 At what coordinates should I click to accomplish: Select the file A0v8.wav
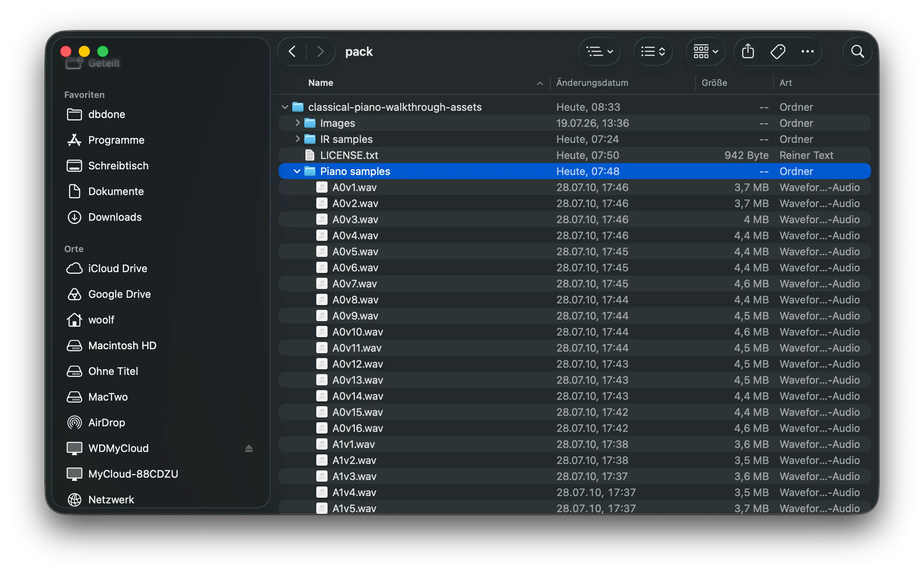574,299
